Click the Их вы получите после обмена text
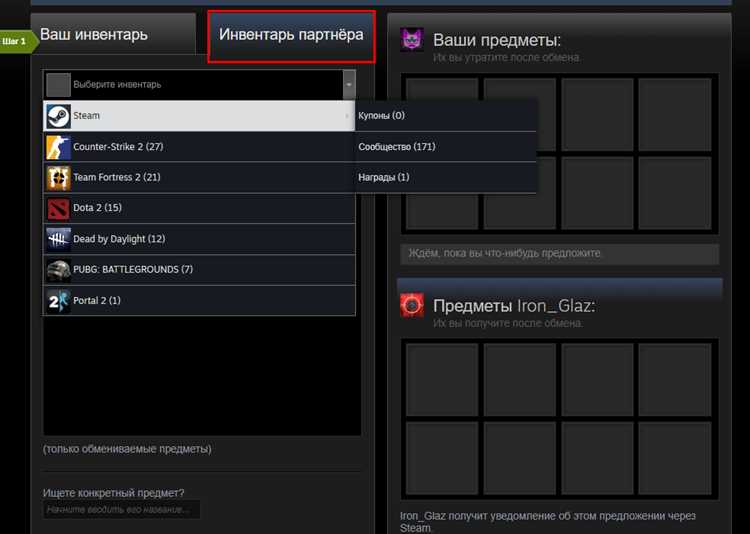750x534 pixels. point(507,323)
